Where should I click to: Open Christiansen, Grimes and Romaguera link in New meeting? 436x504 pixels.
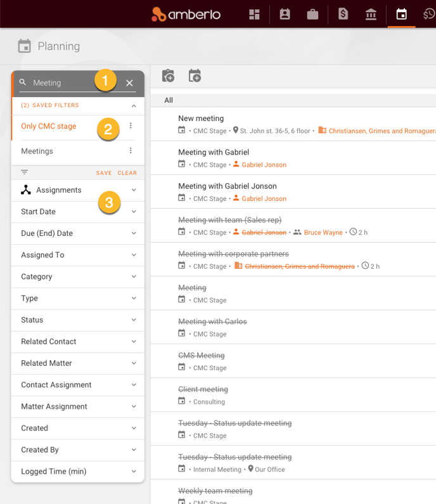click(x=382, y=131)
